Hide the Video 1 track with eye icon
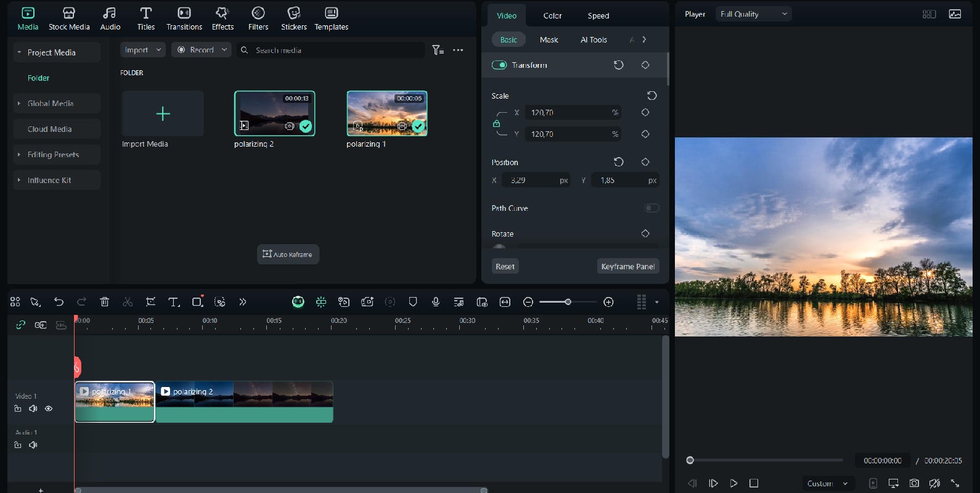 (49, 409)
